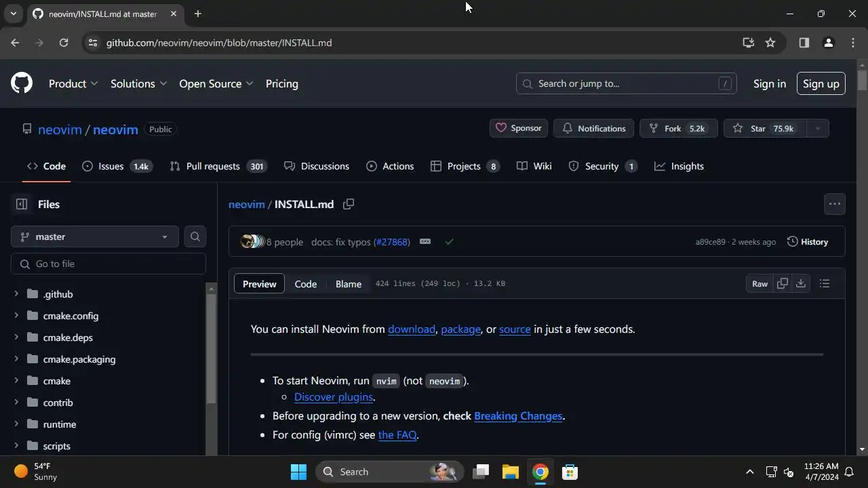Focus the Go to file input
The image size is (868, 488).
point(108,264)
